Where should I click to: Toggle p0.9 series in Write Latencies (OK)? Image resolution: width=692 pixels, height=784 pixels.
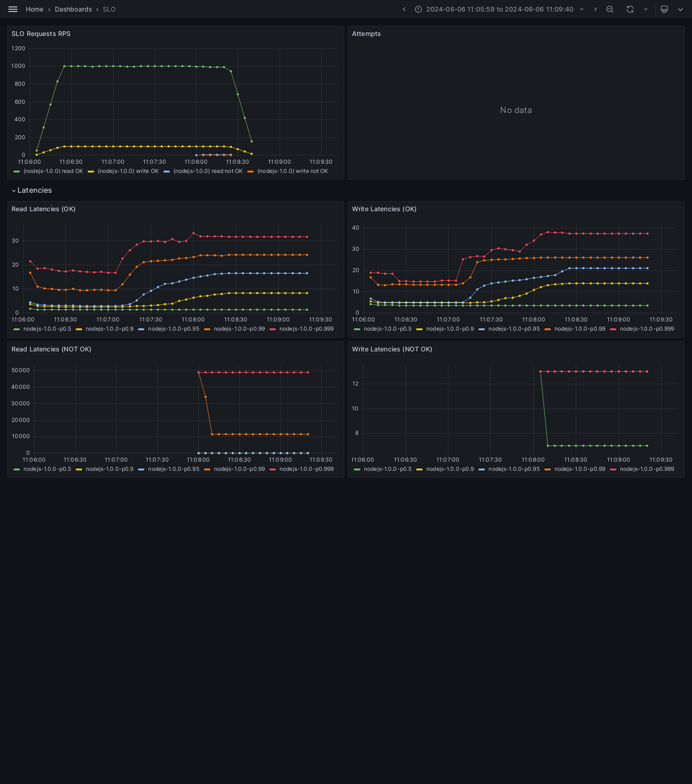click(450, 329)
